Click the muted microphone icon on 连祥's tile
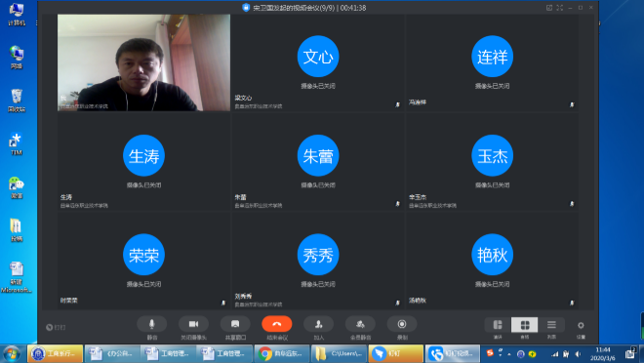Screen dimensions: 644x363 [572, 104]
